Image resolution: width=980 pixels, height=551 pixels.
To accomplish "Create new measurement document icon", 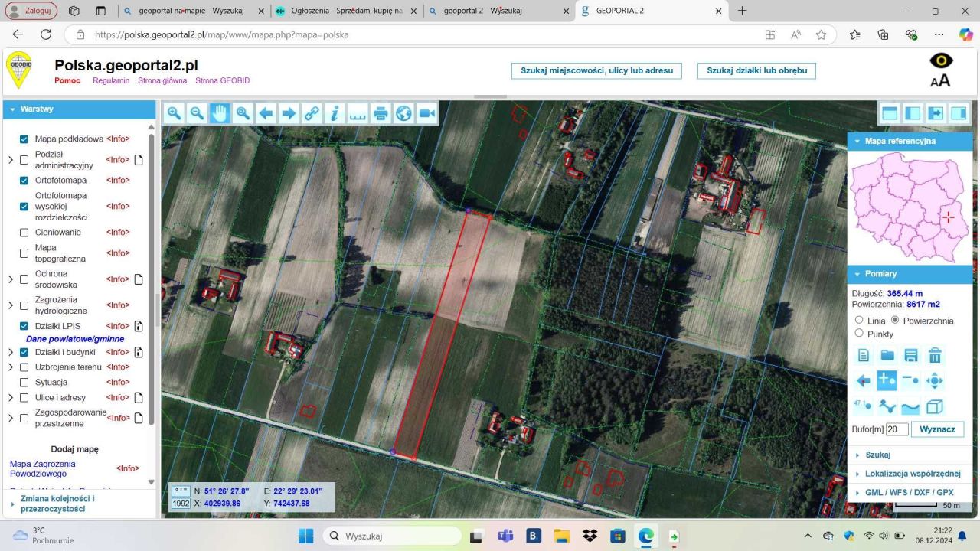I will point(864,355).
